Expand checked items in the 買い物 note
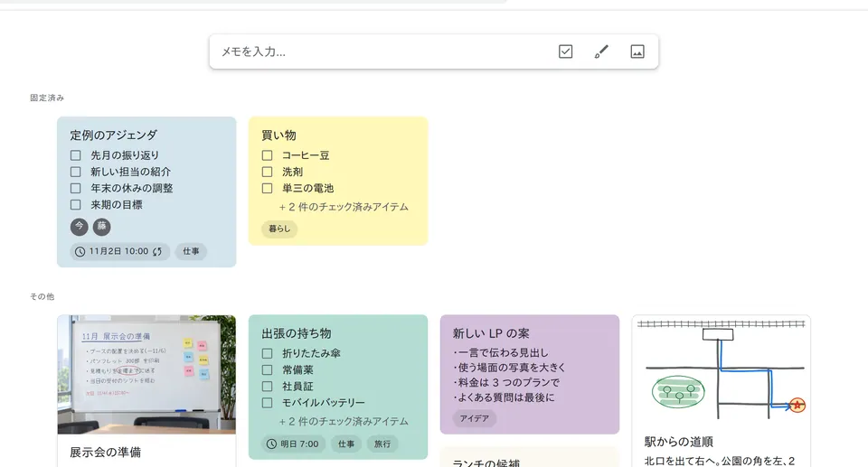The image size is (868, 467). click(x=344, y=207)
